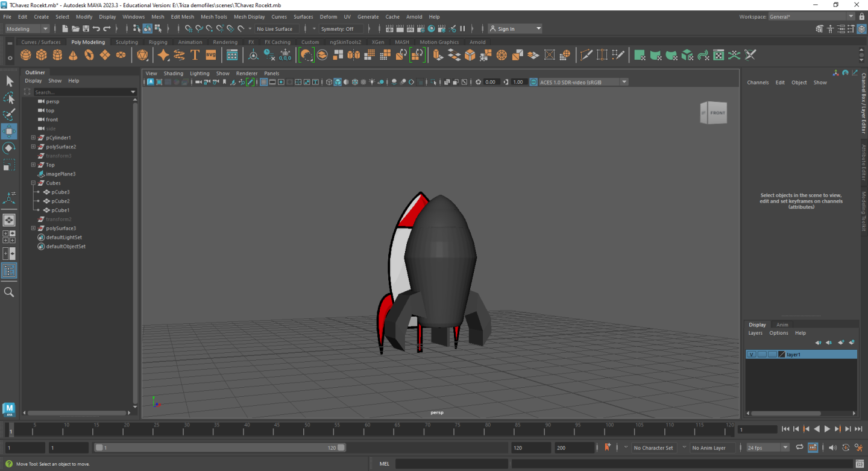868x471 pixels.
Task: Open the Arnold menu in the menu bar
Action: point(414,17)
